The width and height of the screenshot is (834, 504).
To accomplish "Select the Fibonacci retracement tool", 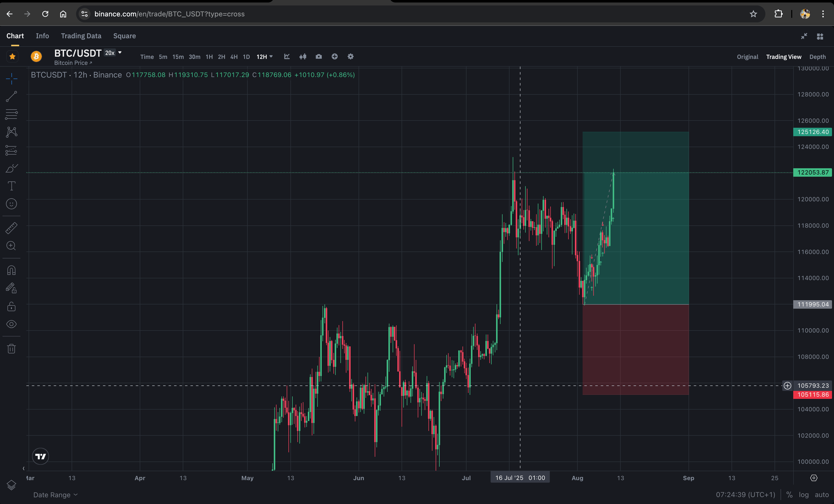I will coord(11,114).
